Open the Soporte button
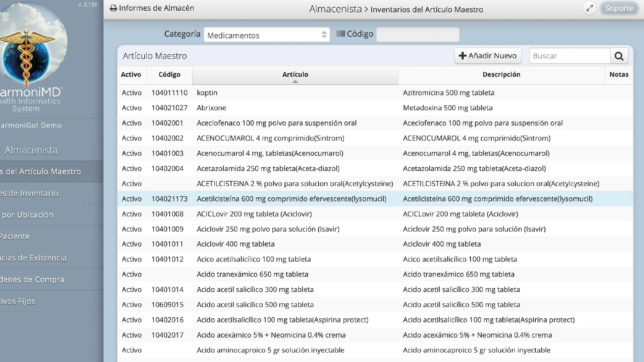This screenshot has width=644, height=362. point(619,8)
